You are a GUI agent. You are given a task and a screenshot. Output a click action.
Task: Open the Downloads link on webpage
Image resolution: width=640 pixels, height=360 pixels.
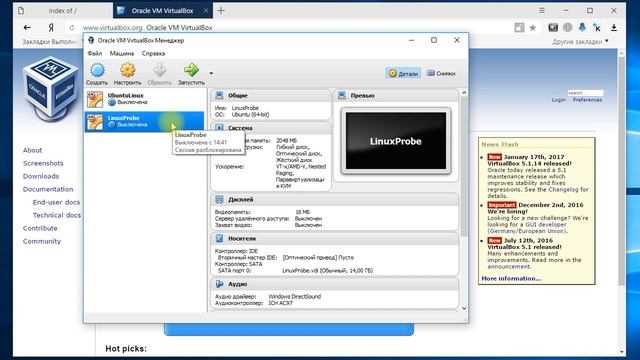[x=41, y=176]
